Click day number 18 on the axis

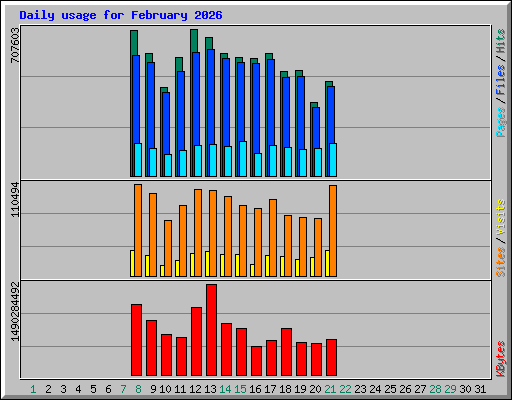click(285, 389)
